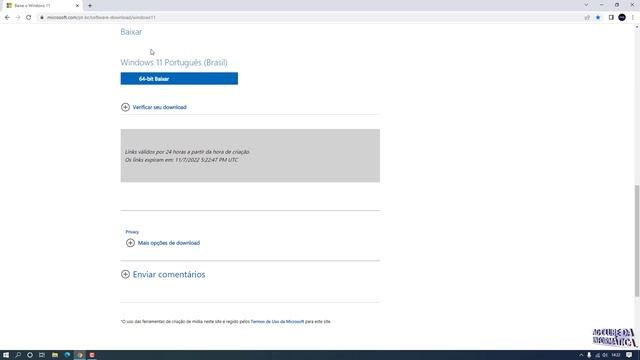
Task: Open the Windows Start menu
Action: click(x=6, y=355)
